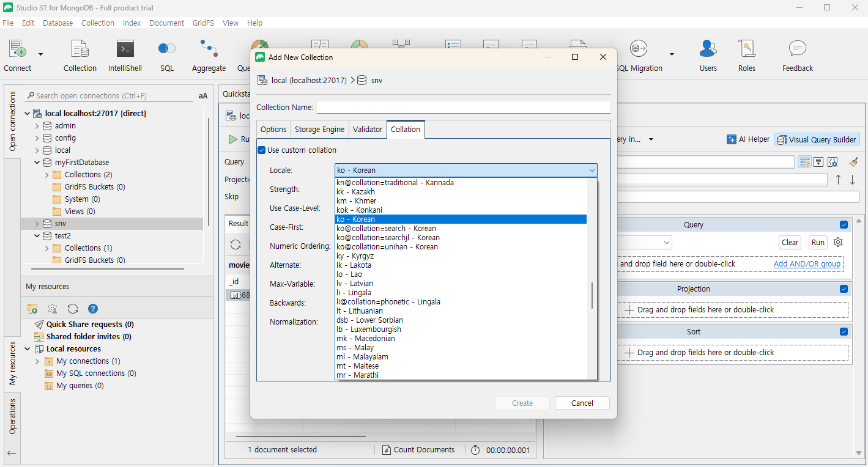The height and width of the screenshot is (467, 868).
Task: Click the My resources refresh icon
Action: tap(73, 309)
